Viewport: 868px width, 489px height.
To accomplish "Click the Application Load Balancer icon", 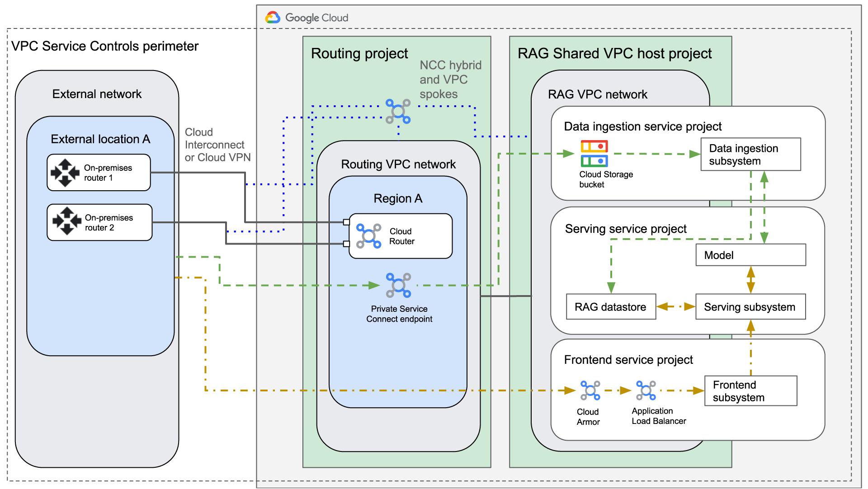I will (x=646, y=390).
